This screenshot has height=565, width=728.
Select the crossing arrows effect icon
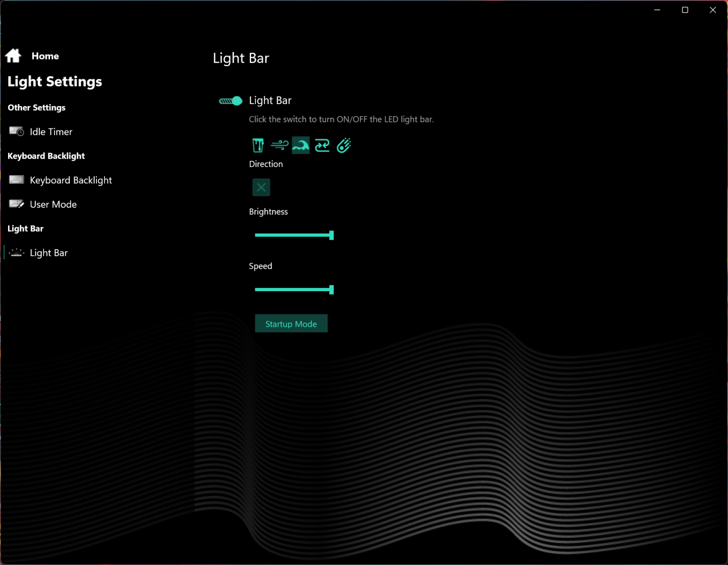tap(322, 146)
